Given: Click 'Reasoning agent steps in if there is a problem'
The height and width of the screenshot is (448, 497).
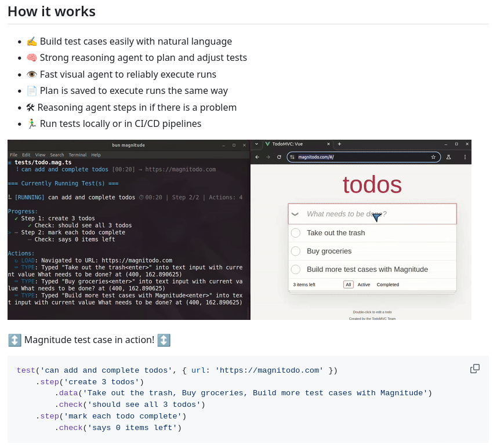Looking at the screenshot, I should click(137, 107).
